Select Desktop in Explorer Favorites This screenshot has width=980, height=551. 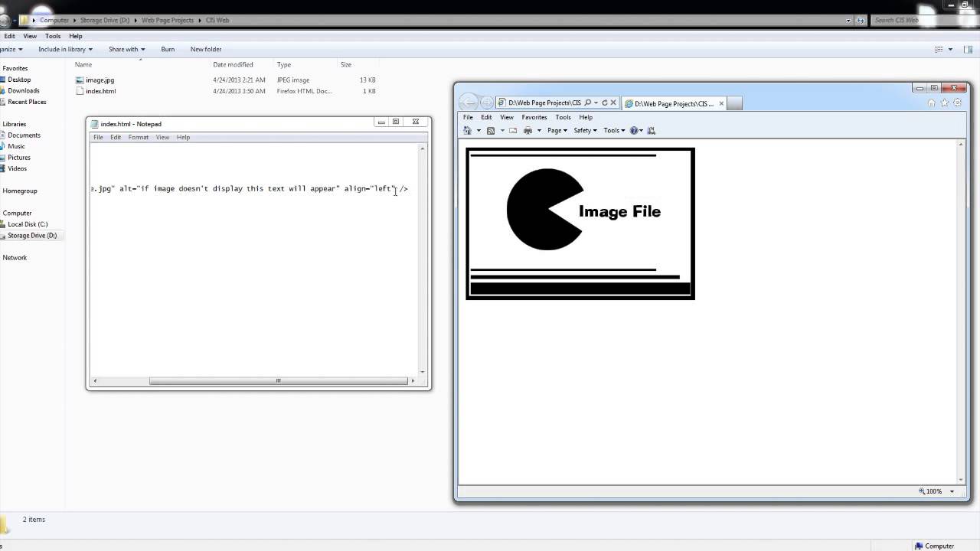(x=19, y=80)
